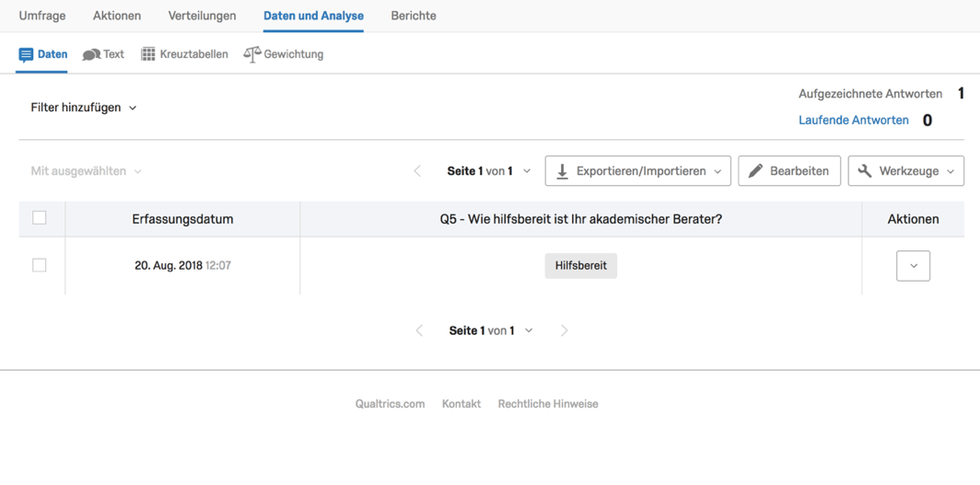The width and height of the screenshot is (980, 485).
Task: Go to previous page using top left arrow
Action: 417,171
